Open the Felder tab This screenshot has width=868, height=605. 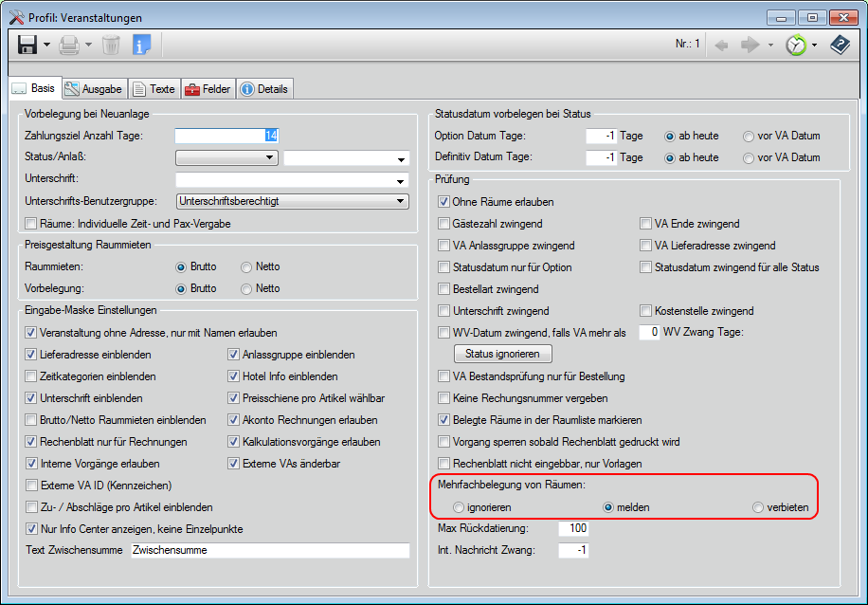point(208,88)
